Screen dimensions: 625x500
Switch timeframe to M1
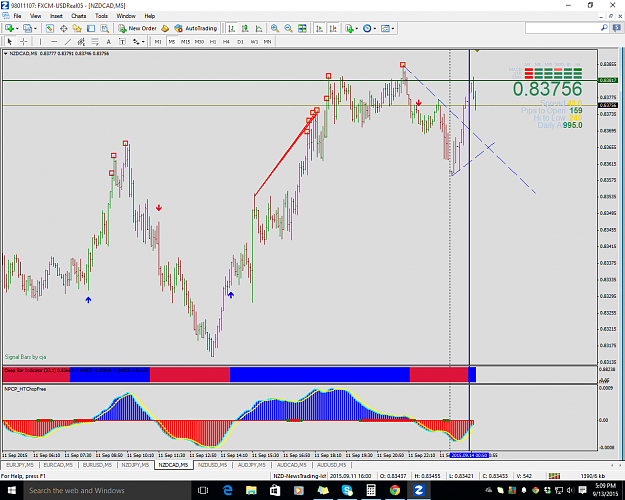pyautogui.click(x=158, y=41)
